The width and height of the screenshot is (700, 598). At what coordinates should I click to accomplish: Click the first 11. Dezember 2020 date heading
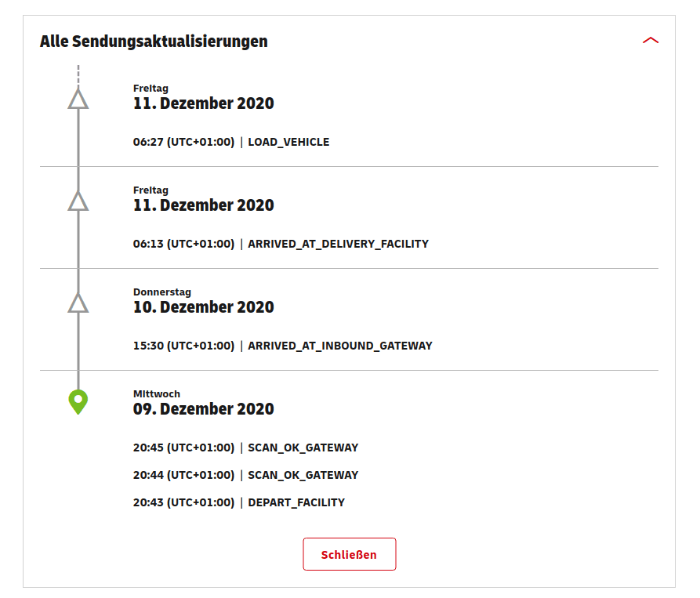tap(204, 103)
